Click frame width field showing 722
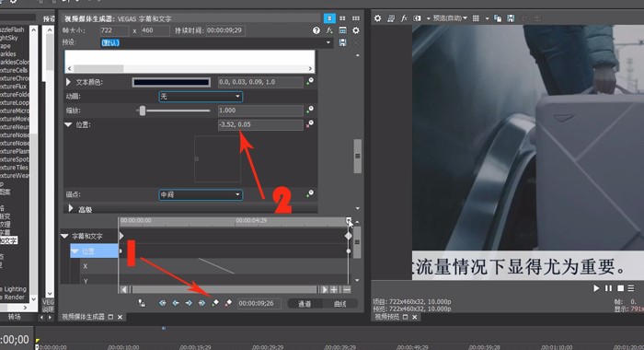644x350 pixels. pos(114,30)
